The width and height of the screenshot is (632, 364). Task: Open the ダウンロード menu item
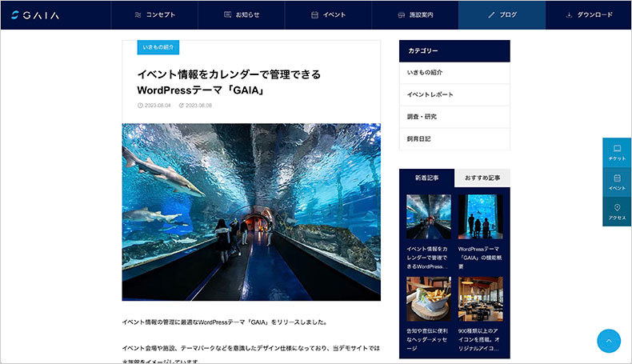click(x=589, y=15)
